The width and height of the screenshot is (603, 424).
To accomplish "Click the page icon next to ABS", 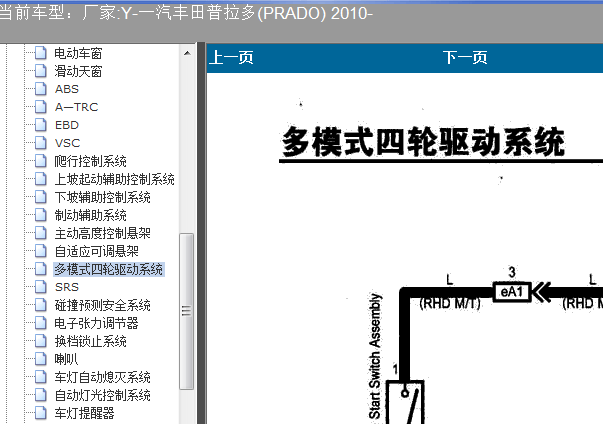I will pyautogui.click(x=41, y=89).
